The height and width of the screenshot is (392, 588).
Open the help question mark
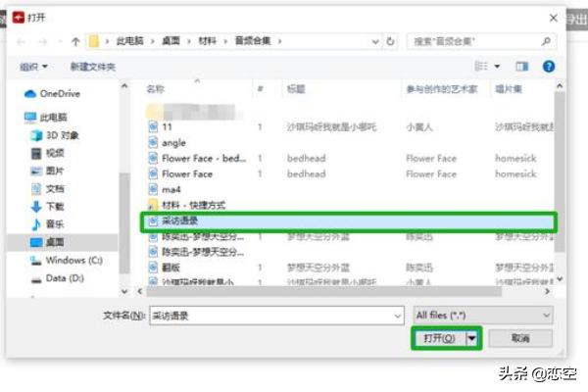tap(549, 67)
